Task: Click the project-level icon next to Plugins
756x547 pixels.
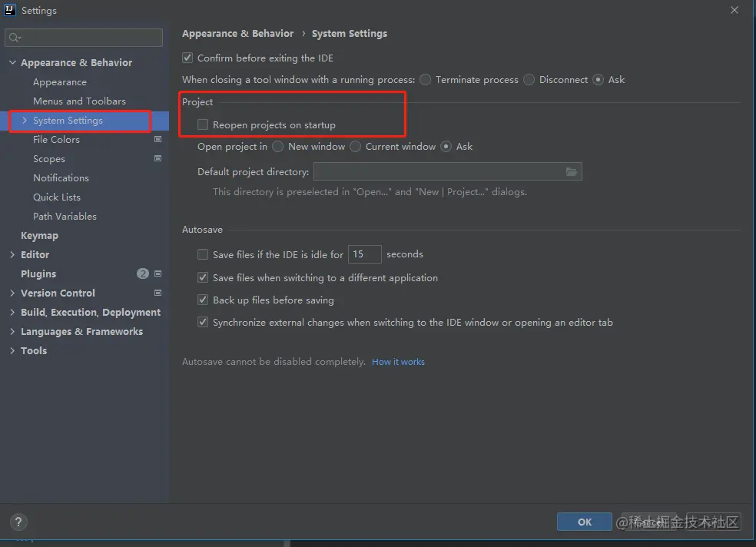Action: [157, 273]
